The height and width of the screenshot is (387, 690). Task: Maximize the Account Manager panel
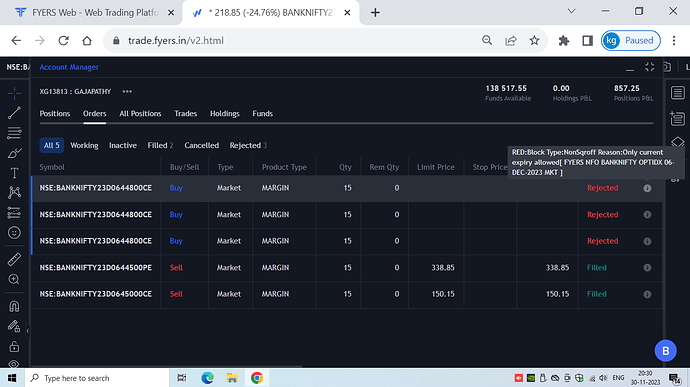650,67
